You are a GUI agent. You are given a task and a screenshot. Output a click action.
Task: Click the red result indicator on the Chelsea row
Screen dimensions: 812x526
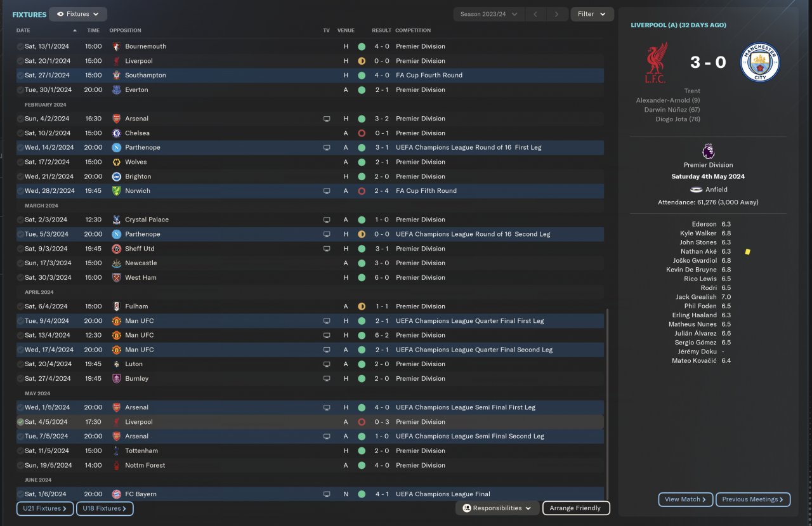click(x=362, y=133)
